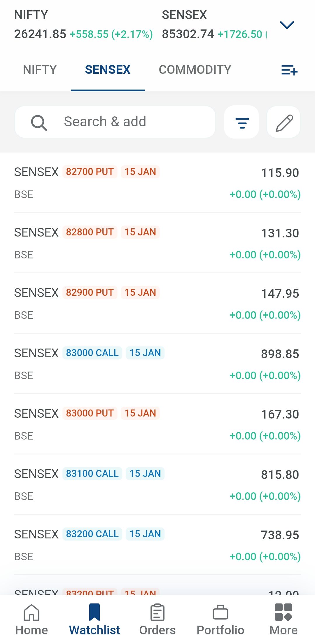Open SENSEX 82700 PUT contract
Image resolution: width=315 pixels, height=644 pixels.
(157, 183)
